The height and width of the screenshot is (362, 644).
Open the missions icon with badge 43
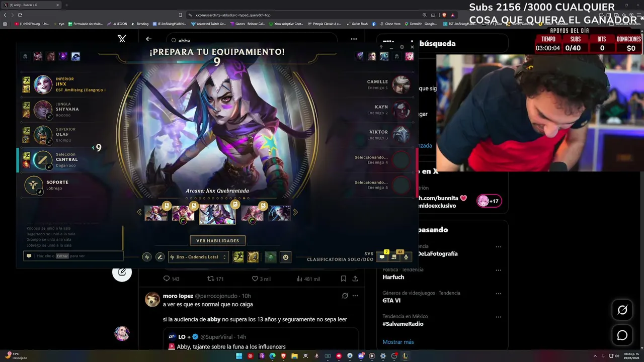(394, 257)
